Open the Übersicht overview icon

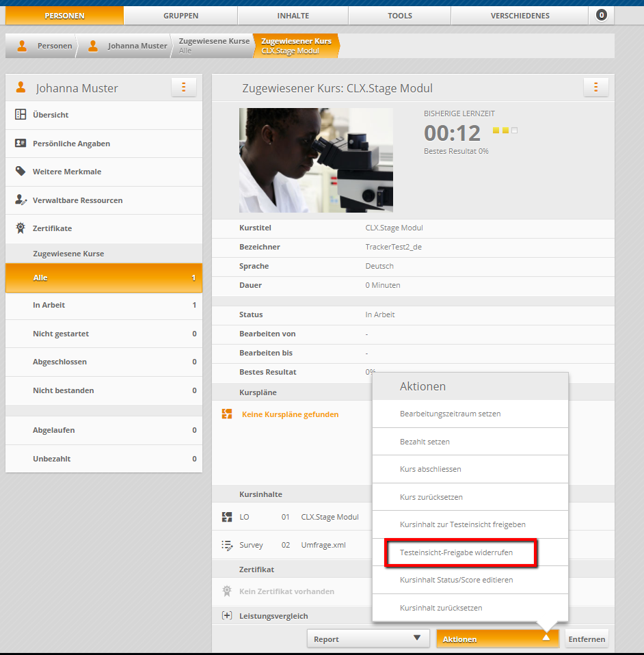pyautogui.click(x=21, y=115)
